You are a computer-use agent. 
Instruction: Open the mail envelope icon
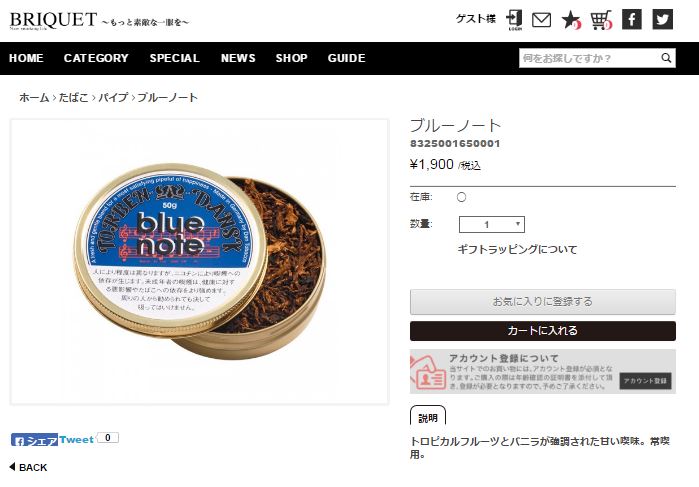point(542,20)
